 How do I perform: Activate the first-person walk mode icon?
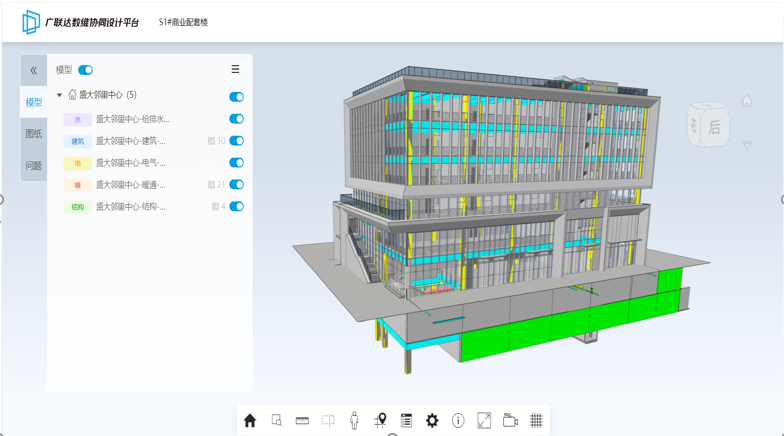354,421
